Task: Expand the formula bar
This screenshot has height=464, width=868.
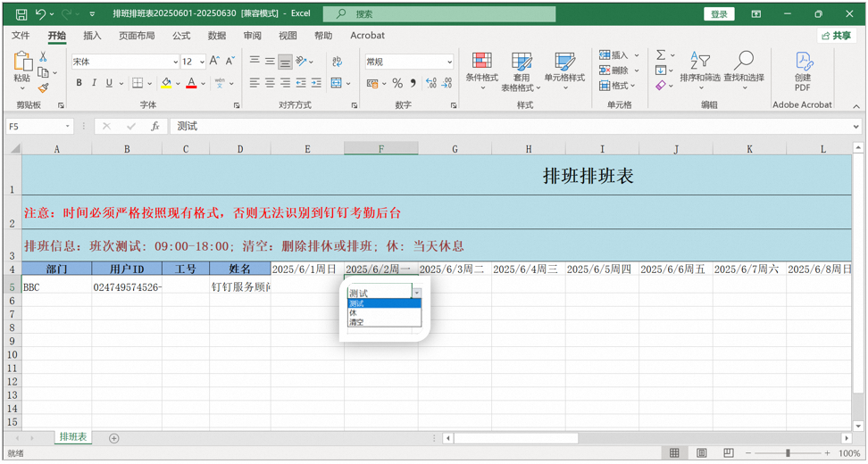Action: [856, 127]
